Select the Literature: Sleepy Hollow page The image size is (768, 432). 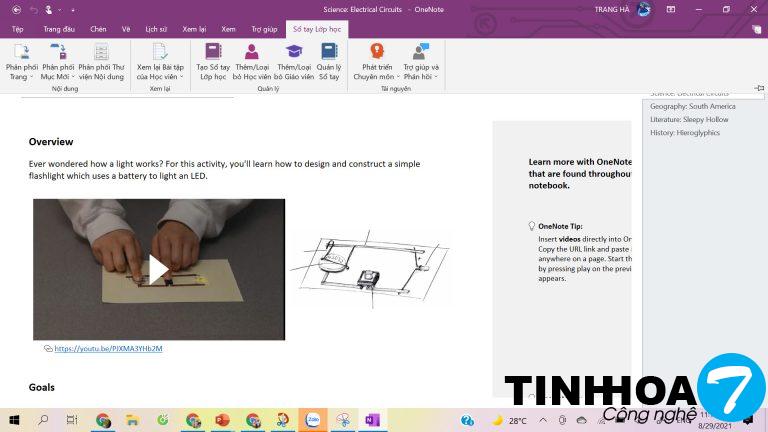tap(689, 119)
